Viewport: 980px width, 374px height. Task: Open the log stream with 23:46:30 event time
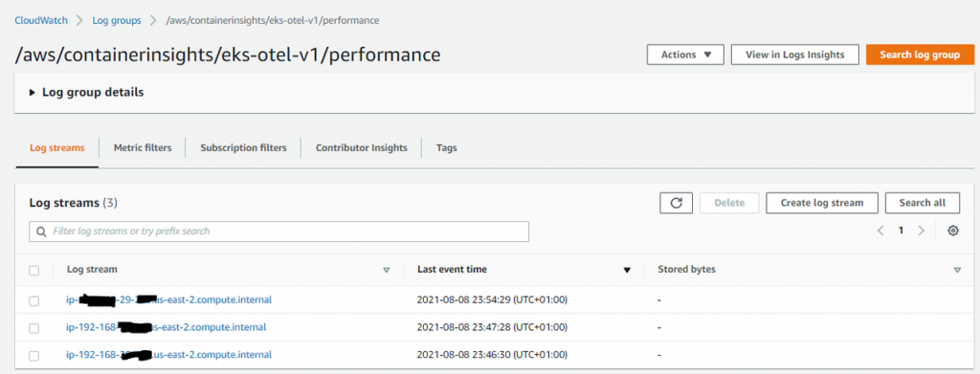(x=168, y=355)
